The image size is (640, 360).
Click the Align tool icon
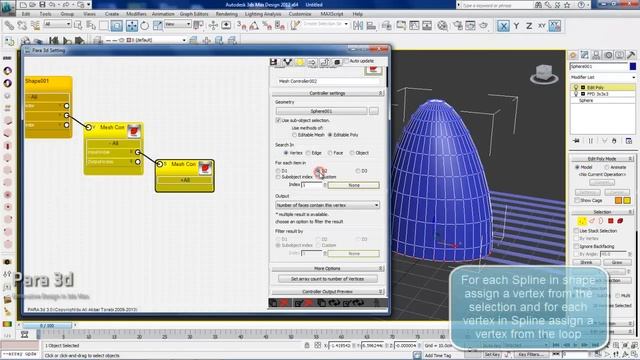371,26
